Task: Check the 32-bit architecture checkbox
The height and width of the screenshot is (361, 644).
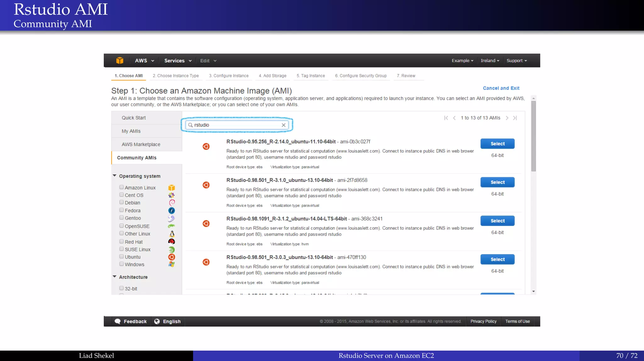Action: [121, 288]
